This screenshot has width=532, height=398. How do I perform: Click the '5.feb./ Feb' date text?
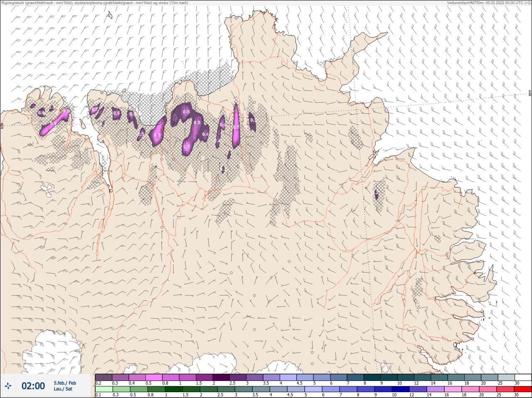[x=65, y=383]
